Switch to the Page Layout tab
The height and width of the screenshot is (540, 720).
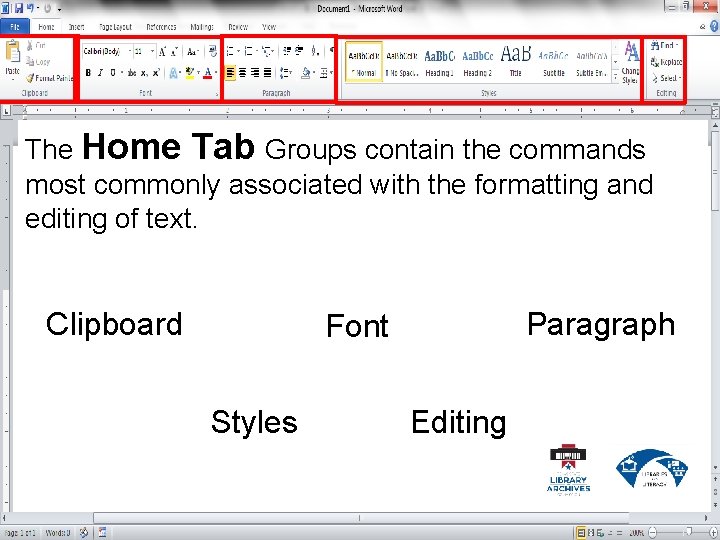point(115,27)
